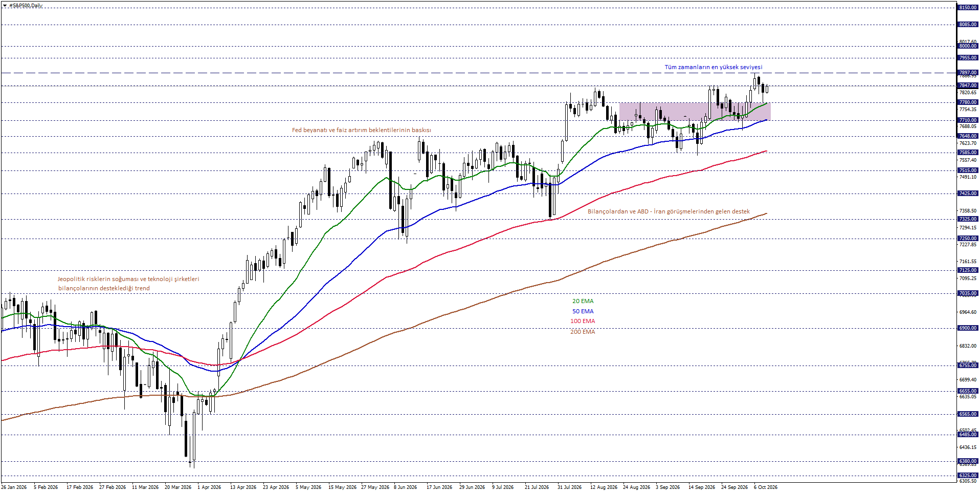Image resolution: width=980 pixels, height=493 pixels.
Task: Click the 7847.00 price level tag
Action: 968,85
